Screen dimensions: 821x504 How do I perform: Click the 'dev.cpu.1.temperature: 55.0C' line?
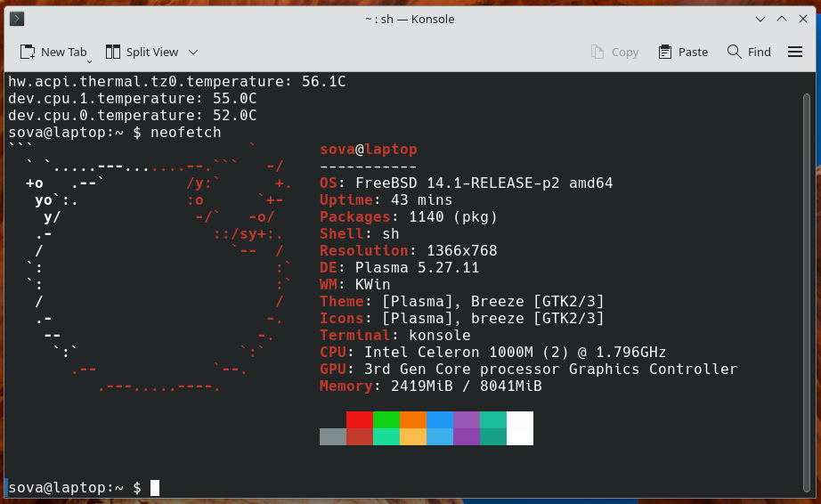click(133, 98)
